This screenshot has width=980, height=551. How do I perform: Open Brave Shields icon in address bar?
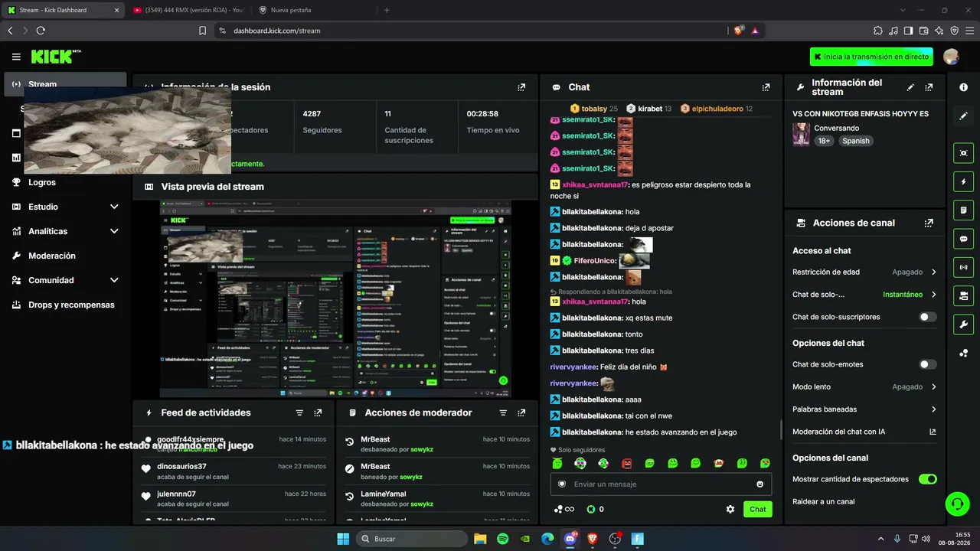[x=739, y=31]
